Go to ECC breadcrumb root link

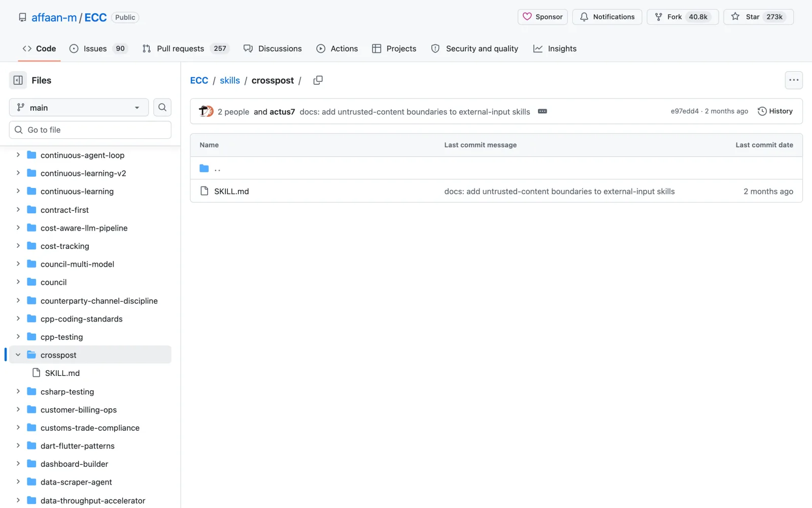tap(199, 80)
